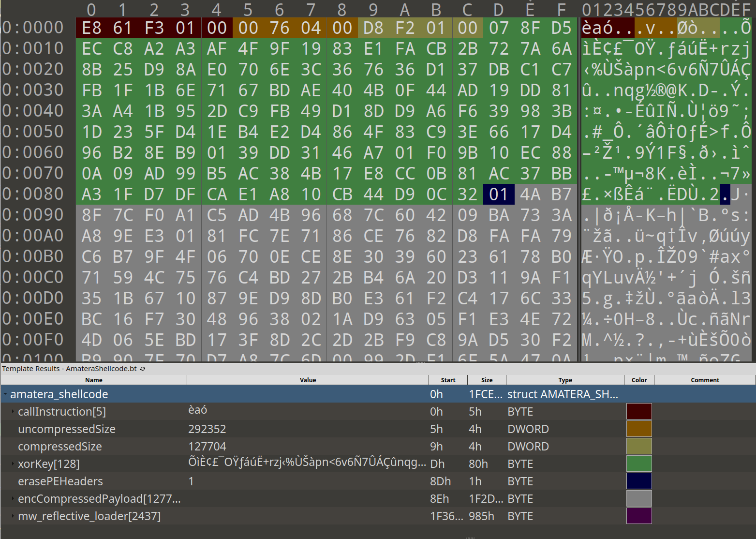
Task: Click the gray encCompressedPayload color swatch
Action: (x=639, y=498)
